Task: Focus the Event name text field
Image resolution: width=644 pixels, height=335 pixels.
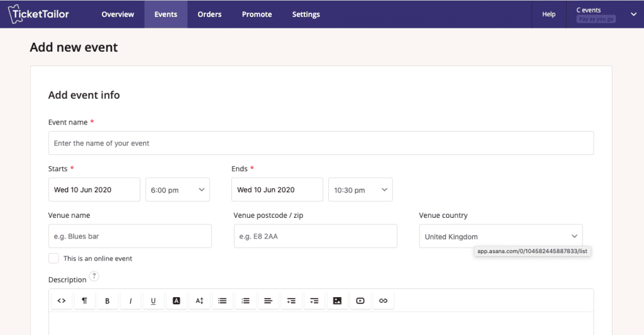Action: (321, 143)
